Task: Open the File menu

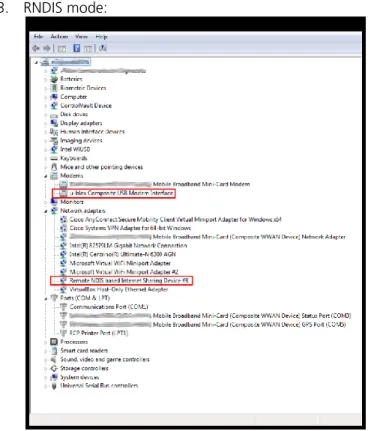Action: tap(38, 36)
